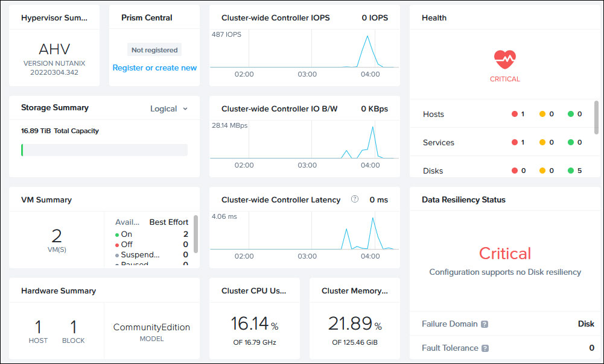604x364 pixels.
Task: Click the CRITICAL label under the heart
Action: click(x=504, y=79)
